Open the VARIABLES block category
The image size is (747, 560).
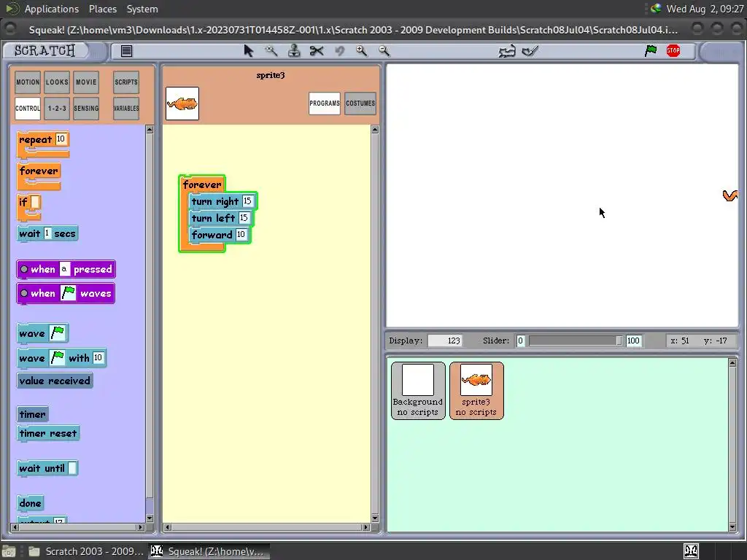point(126,109)
